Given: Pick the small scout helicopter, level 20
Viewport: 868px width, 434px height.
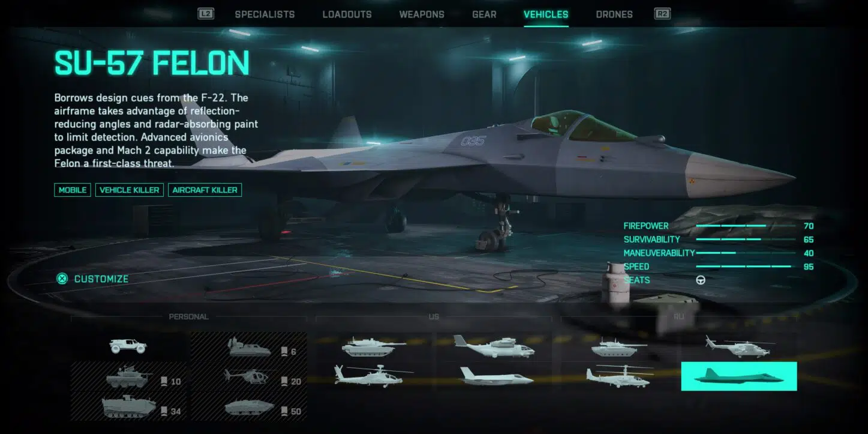Looking at the screenshot, I should pyautogui.click(x=249, y=376).
